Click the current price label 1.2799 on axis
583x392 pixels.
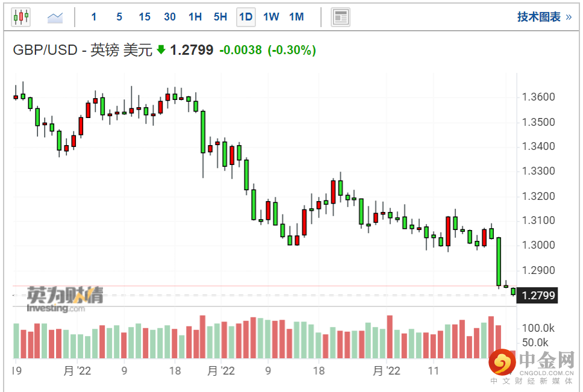coord(538,295)
